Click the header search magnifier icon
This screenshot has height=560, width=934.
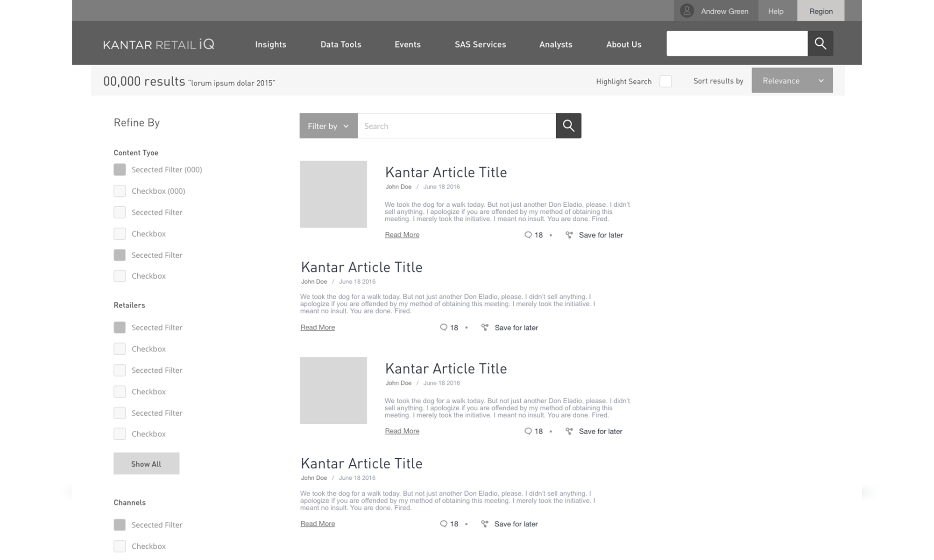(821, 43)
